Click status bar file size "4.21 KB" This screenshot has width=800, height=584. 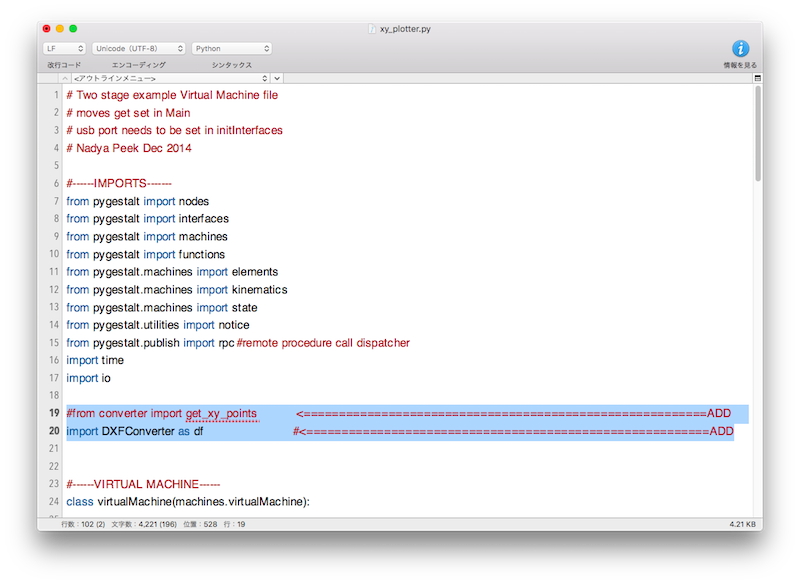click(x=742, y=524)
